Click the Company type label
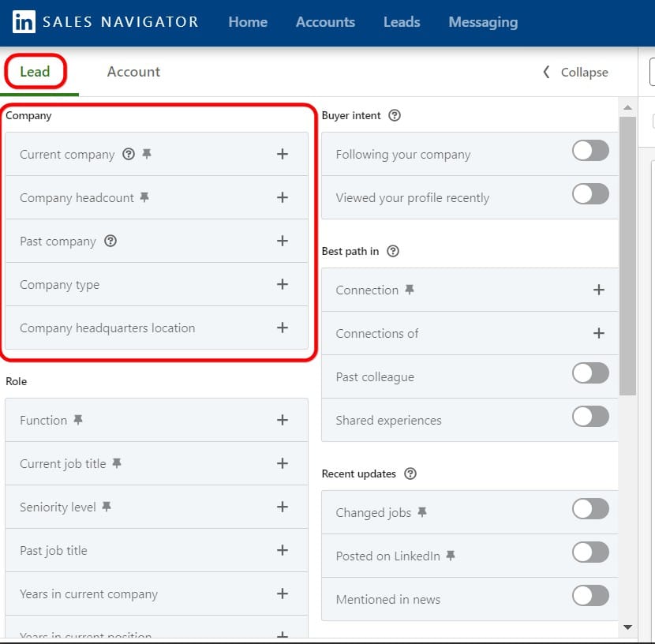 [x=60, y=285]
